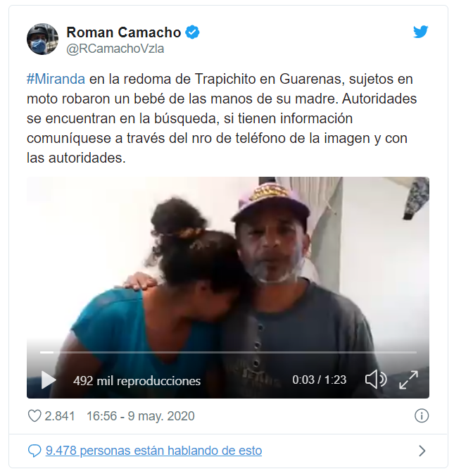Expand video to fullscreen
Image resolution: width=454 pixels, height=476 pixels.
pos(408,380)
